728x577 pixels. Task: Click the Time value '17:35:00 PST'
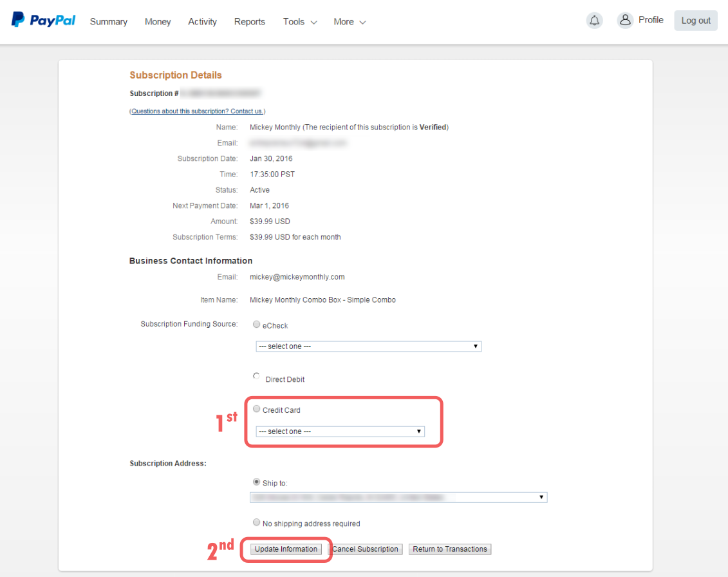click(272, 175)
